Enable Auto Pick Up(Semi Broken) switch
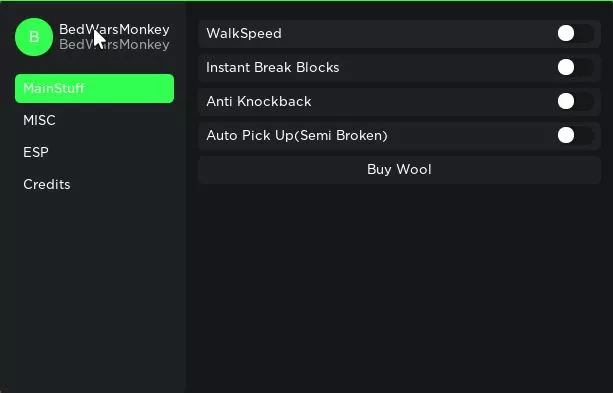This screenshot has width=613, height=393. point(575,136)
